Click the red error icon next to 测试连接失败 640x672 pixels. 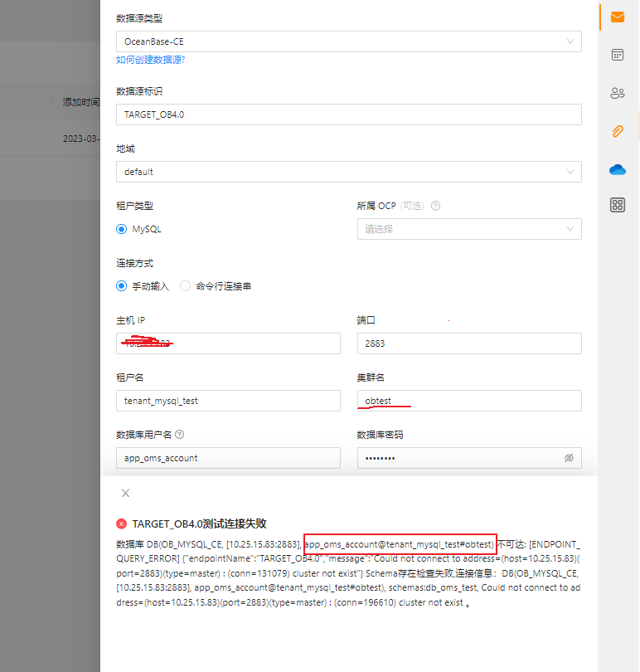pyautogui.click(x=122, y=523)
